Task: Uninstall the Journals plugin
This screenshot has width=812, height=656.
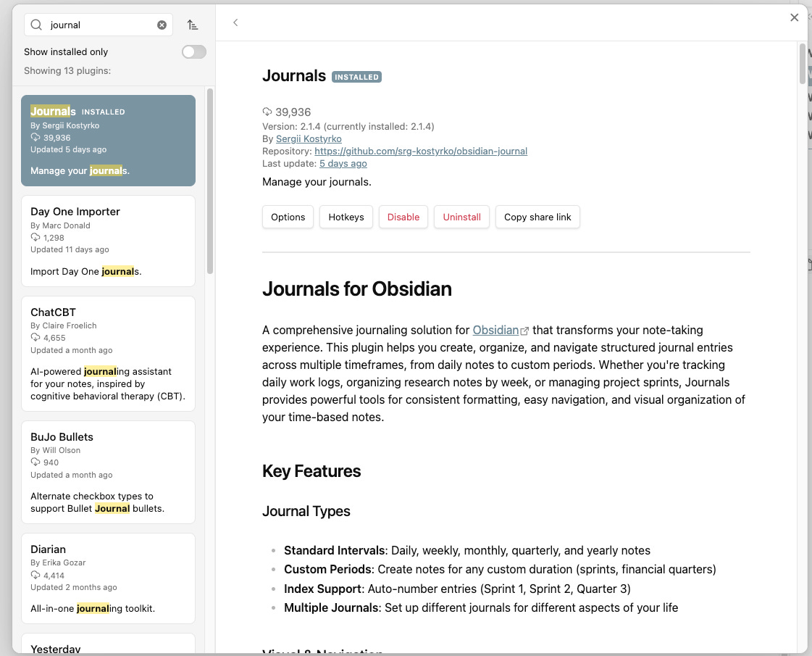Action: coord(462,217)
